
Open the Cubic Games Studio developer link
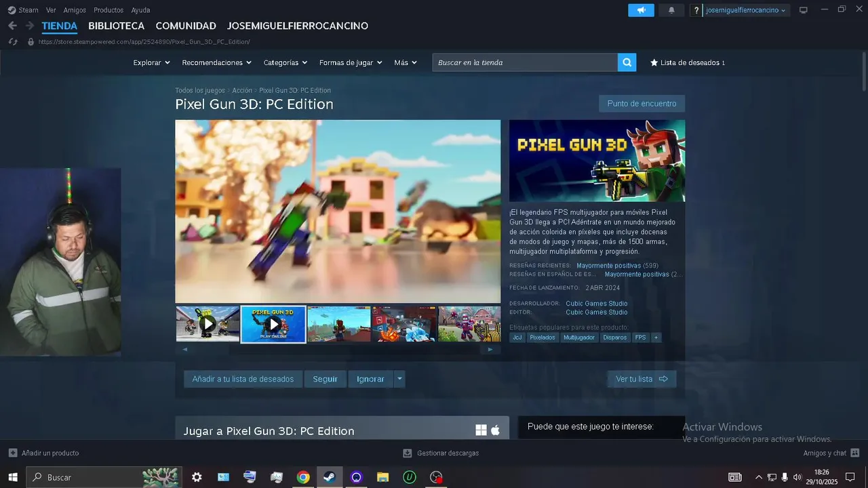(597, 304)
